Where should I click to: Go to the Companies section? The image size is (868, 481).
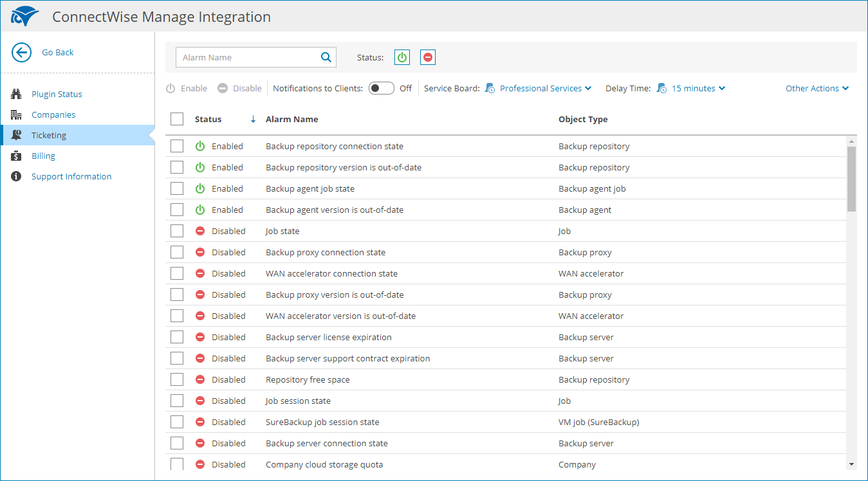click(53, 114)
